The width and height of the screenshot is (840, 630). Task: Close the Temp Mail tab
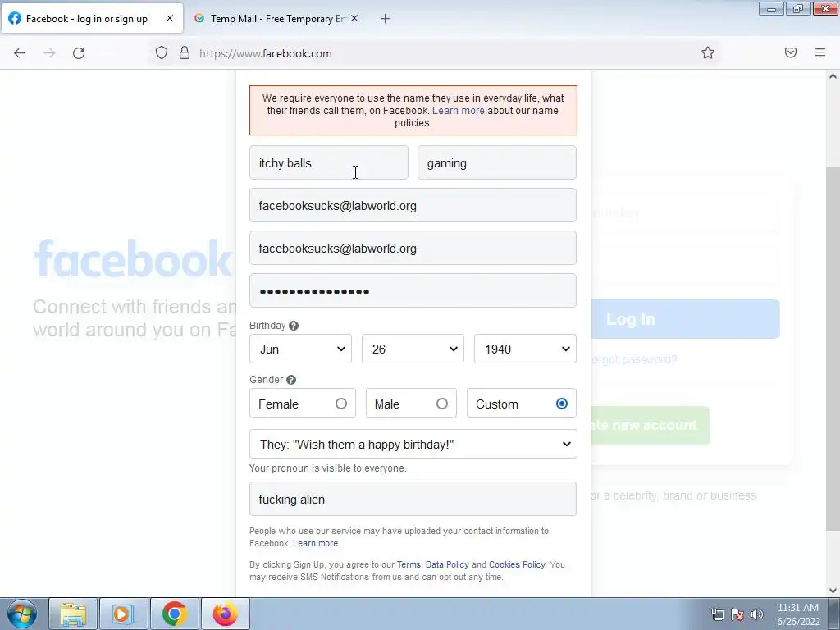point(354,18)
